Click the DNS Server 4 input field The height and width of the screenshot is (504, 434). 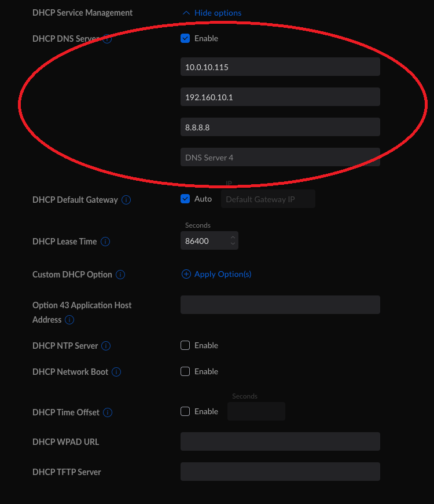tap(280, 157)
